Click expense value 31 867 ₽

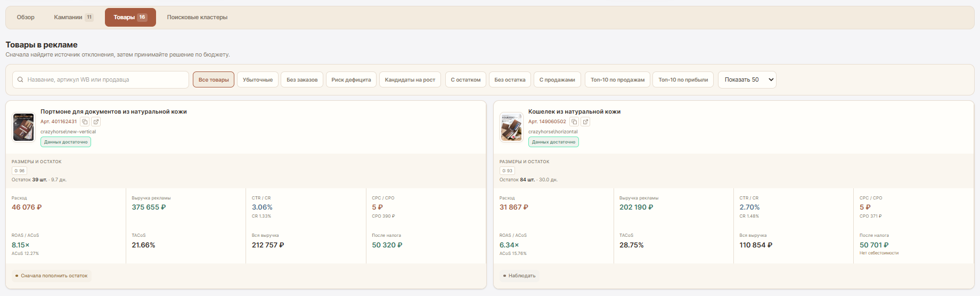(x=514, y=207)
